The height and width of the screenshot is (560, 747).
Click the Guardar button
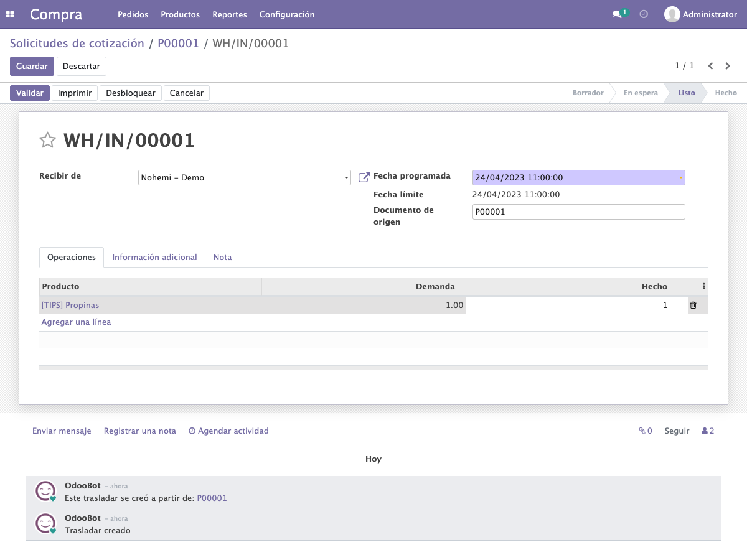point(32,66)
